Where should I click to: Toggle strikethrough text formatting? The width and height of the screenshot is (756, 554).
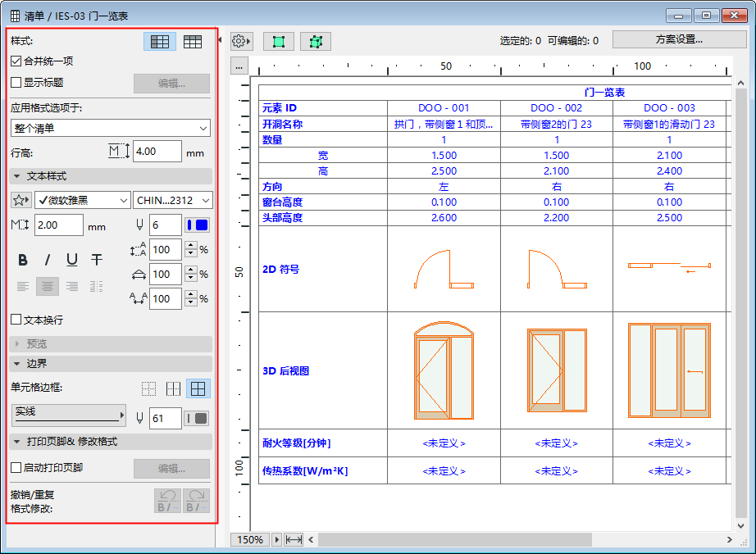(x=97, y=260)
